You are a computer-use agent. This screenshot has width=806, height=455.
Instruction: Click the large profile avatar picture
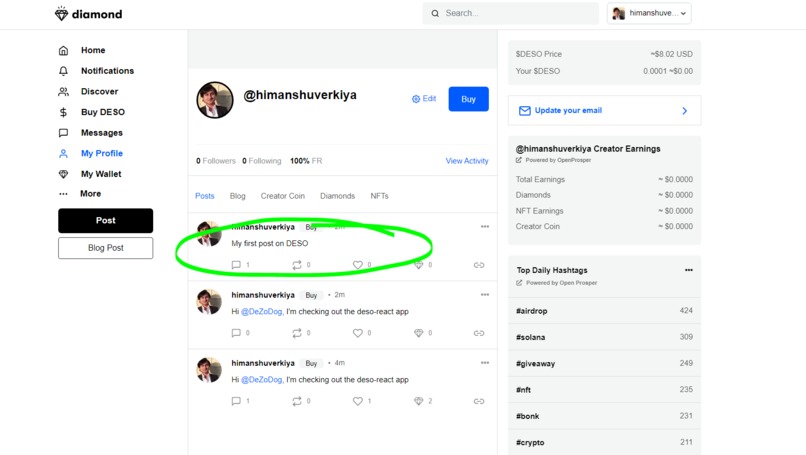(x=215, y=100)
